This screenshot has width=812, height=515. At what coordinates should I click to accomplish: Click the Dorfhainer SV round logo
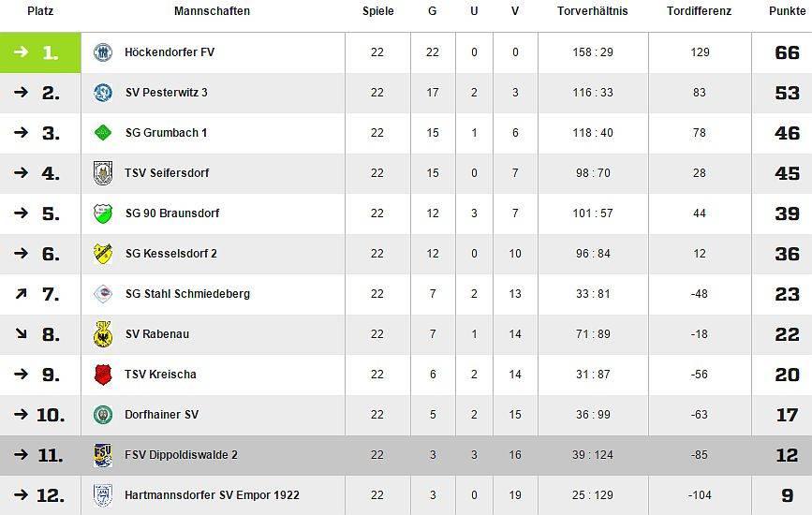pos(103,415)
